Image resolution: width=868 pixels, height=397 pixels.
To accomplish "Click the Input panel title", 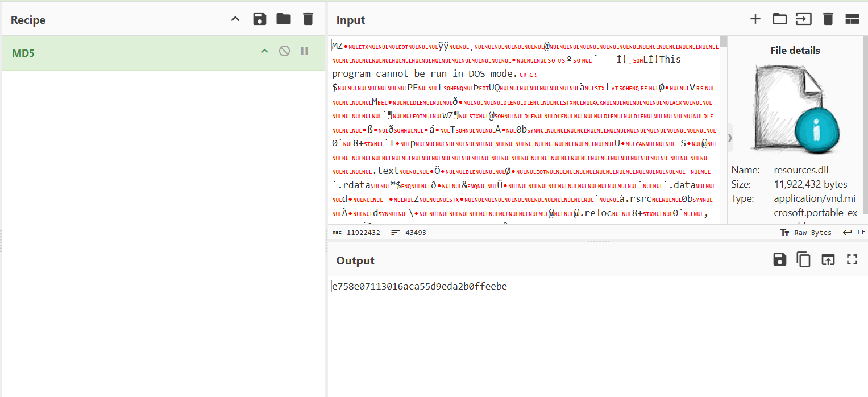I will coord(351,20).
